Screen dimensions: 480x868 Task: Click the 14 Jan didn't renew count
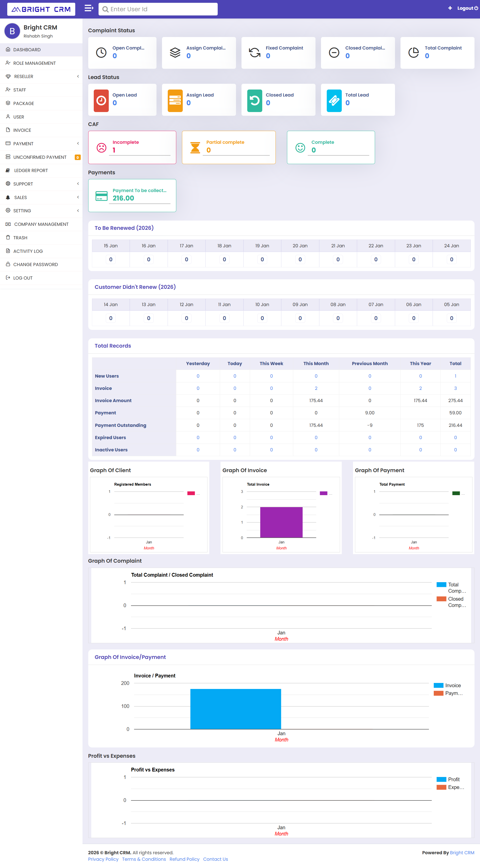110,318
